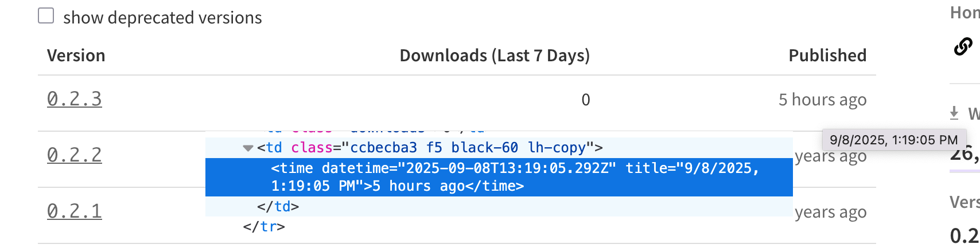Viewport: 980px width, 252px height.
Task: Click "years ago" in the 0.2.1 row
Action: (x=830, y=212)
